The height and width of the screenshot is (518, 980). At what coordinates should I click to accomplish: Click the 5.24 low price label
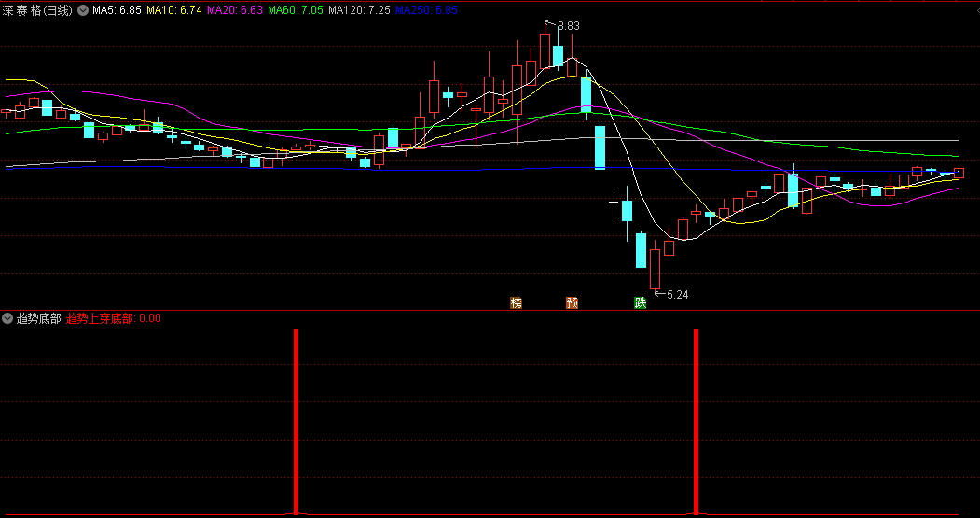click(x=678, y=295)
